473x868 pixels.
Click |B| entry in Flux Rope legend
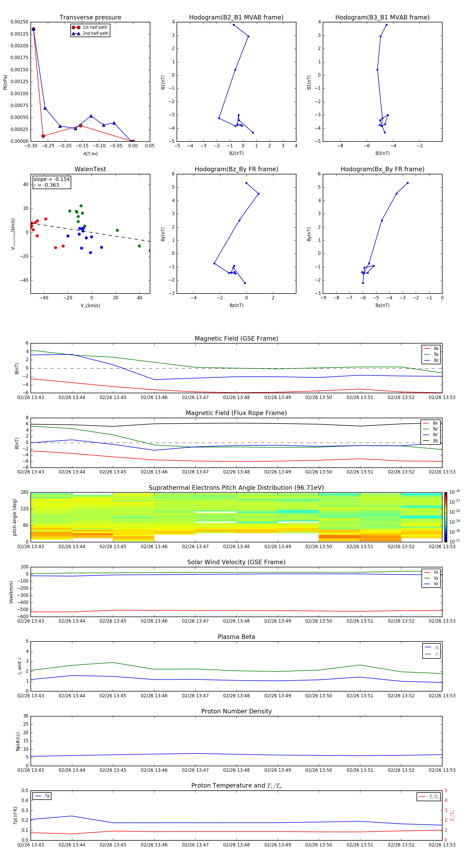[x=431, y=441]
